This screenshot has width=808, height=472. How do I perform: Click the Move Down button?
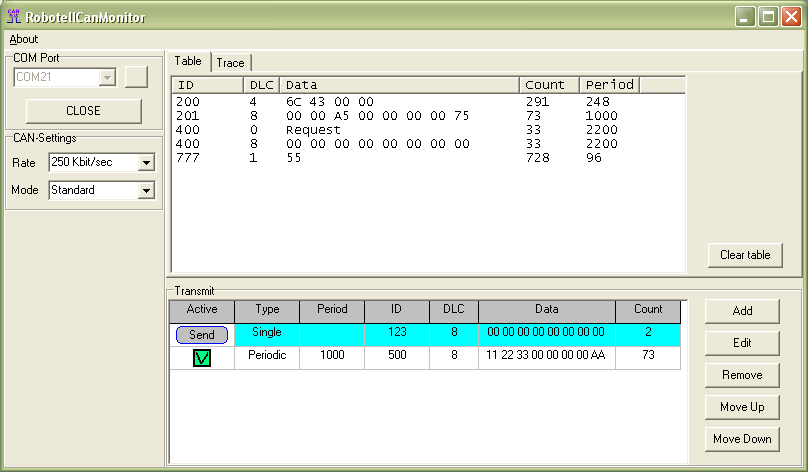[742, 439]
